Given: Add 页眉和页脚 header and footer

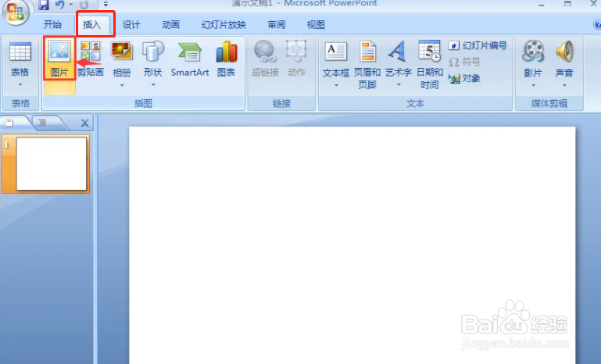Looking at the screenshot, I should coord(367,65).
